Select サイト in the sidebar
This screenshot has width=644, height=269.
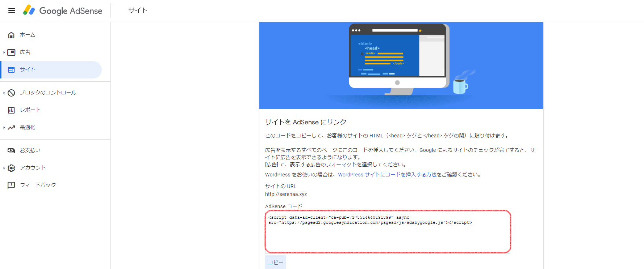tap(51, 70)
